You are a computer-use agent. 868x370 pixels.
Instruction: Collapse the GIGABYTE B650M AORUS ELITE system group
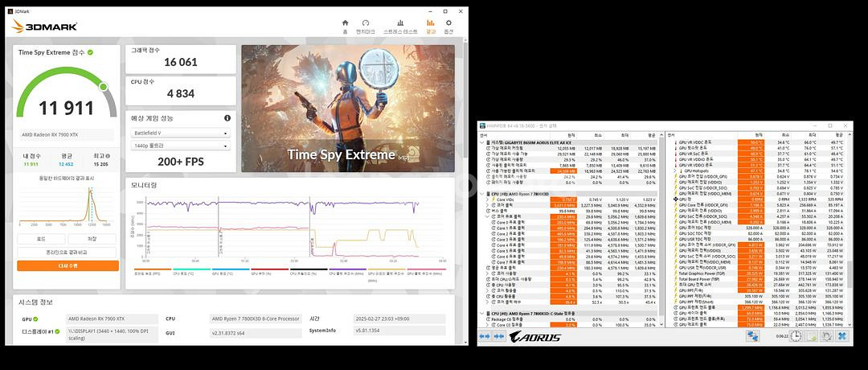(x=481, y=143)
